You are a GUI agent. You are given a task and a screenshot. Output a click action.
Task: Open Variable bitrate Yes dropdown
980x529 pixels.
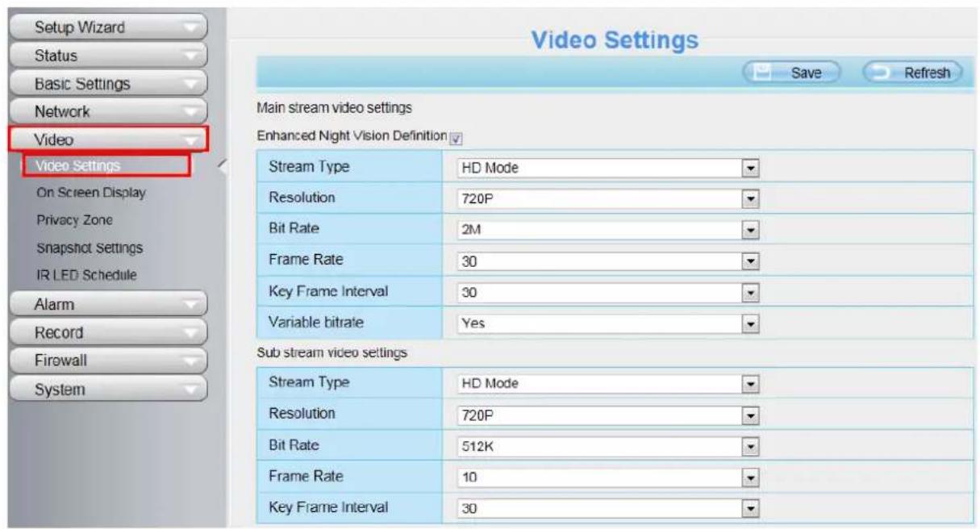pyautogui.click(x=609, y=323)
